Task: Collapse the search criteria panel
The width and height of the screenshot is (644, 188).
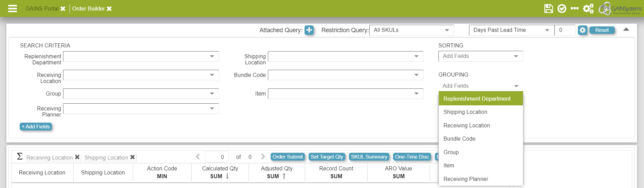Action: 626,29
